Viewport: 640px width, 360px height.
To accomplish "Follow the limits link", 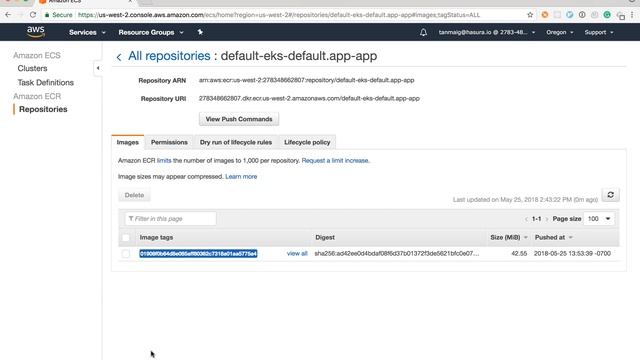I will click(164, 160).
